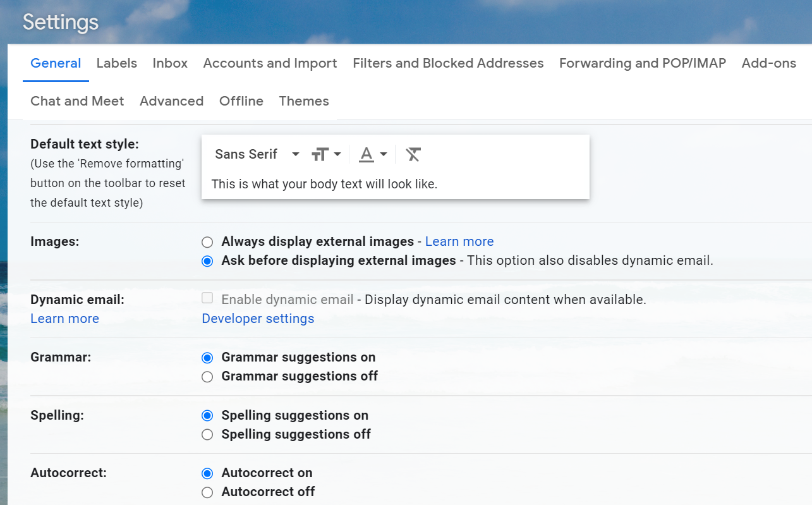Toggle the Enable dynamic email checkbox
Screen dimensions: 812x505
click(207, 298)
